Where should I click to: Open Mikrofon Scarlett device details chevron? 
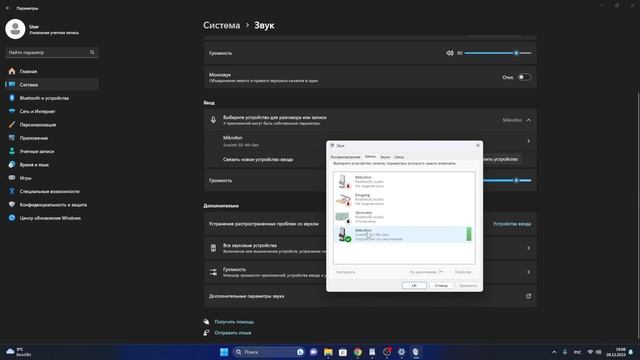(x=529, y=141)
